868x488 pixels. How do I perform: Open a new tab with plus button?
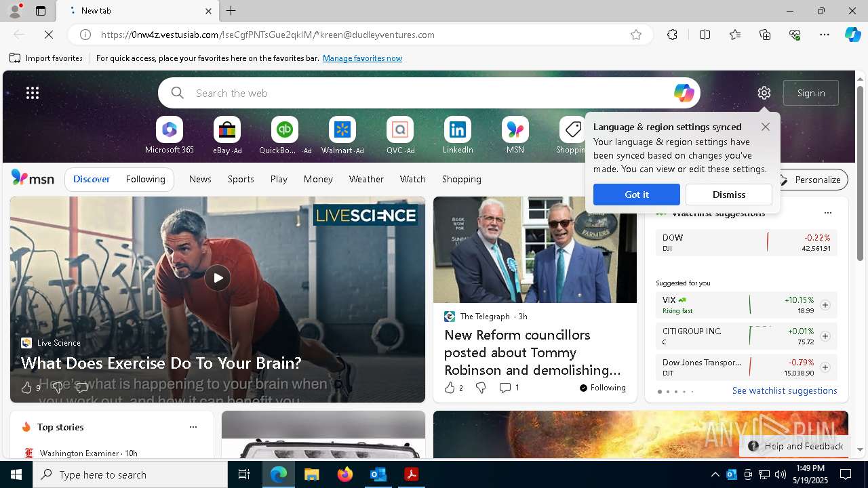point(231,11)
